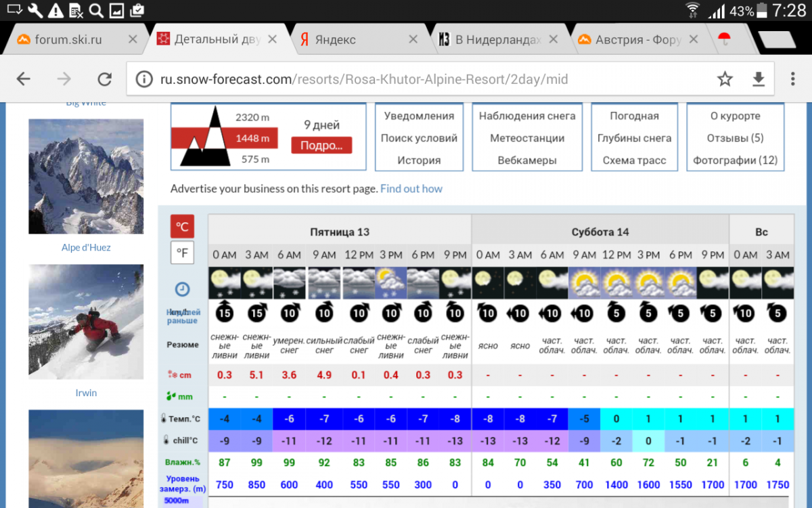Image resolution: width=812 pixels, height=508 pixels.
Task: Open the tab with the red umbrella icon
Action: point(725,39)
